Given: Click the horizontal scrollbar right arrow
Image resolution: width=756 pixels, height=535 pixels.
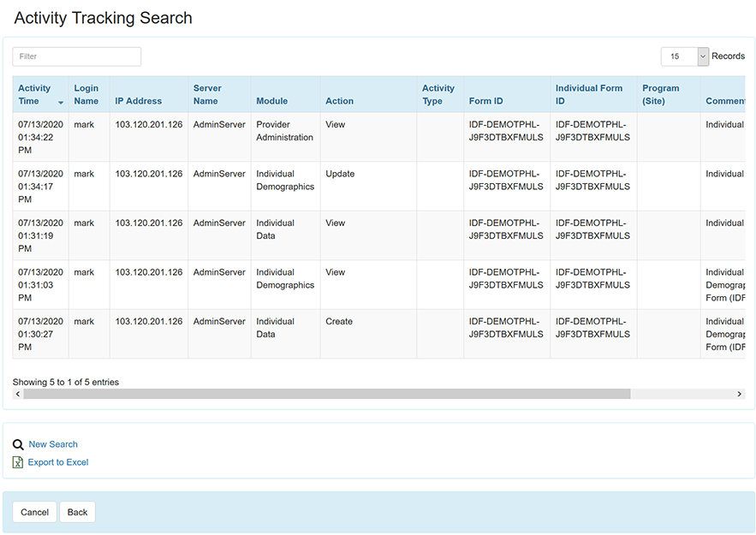Looking at the screenshot, I should pyautogui.click(x=739, y=394).
